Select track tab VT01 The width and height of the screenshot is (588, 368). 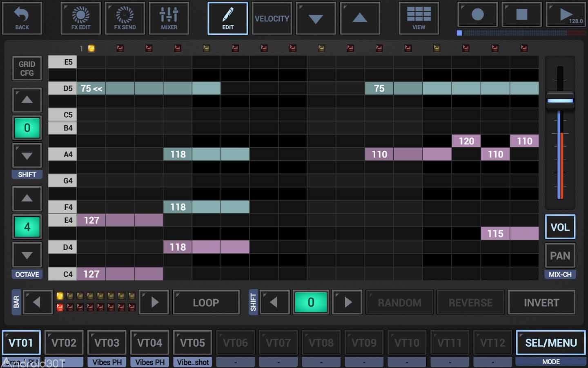[21, 343]
